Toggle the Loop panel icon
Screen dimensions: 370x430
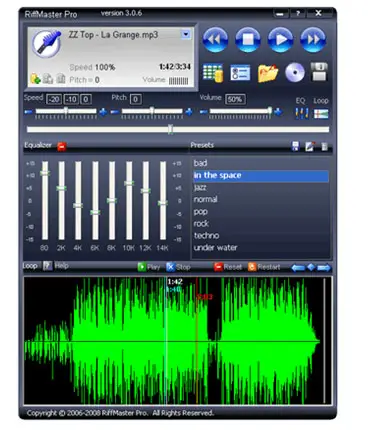[321, 114]
